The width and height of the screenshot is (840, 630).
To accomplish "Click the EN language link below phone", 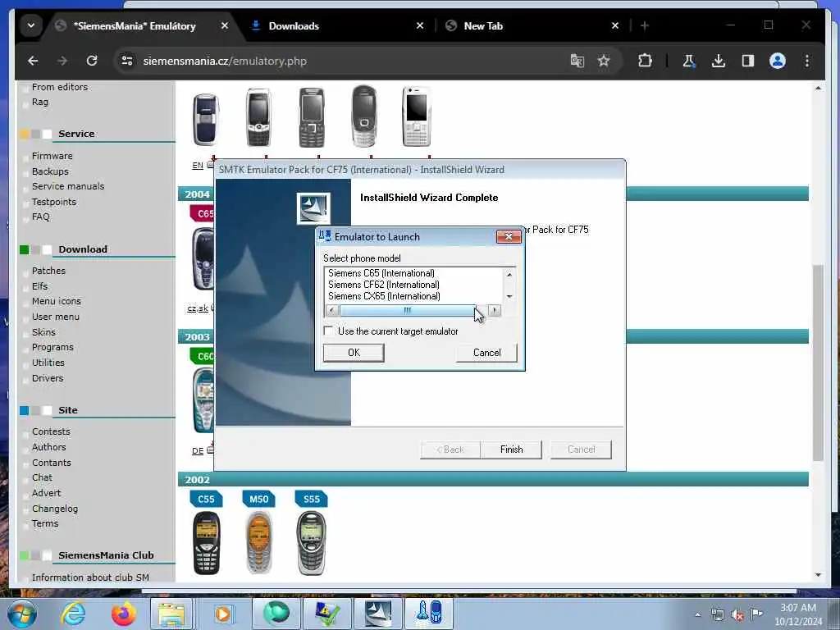I will pyautogui.click(x=197, y=166).
